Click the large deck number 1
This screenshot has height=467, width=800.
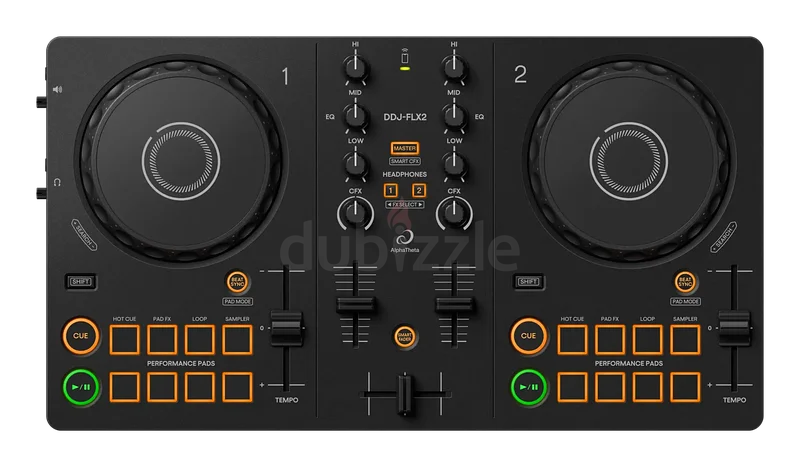[x=285, y=77]
